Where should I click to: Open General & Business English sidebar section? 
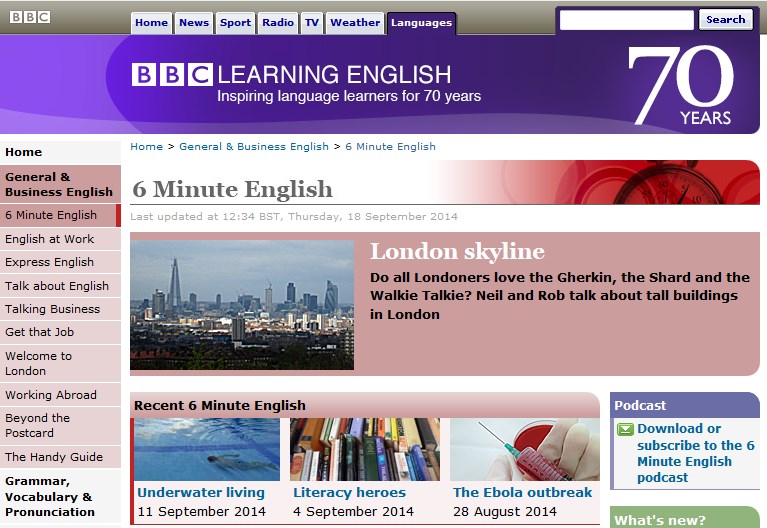(x=60, y=184)
